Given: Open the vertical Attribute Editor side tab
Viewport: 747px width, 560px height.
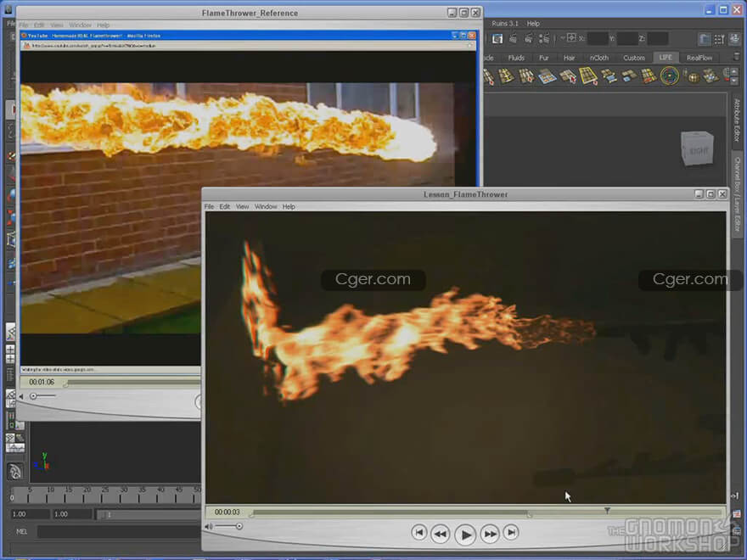Looking at the screenshot, I should point(737,125).
